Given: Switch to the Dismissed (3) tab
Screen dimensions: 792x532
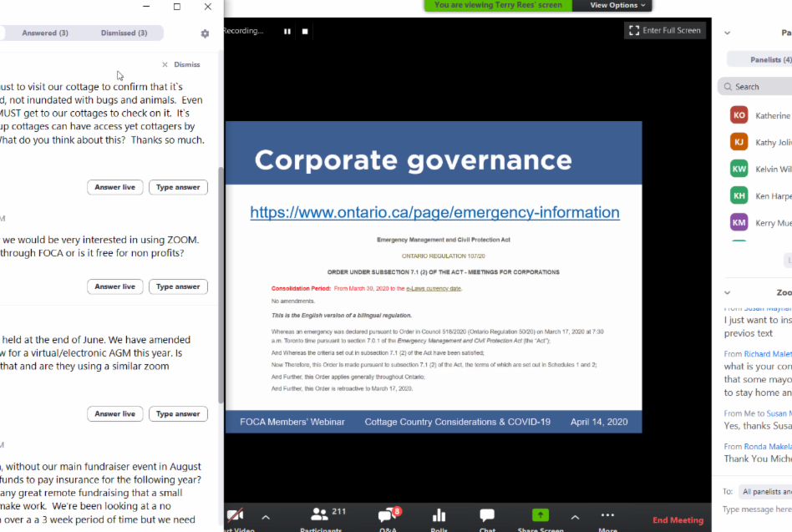Looking at the screenshot, I should [x=124, y=33].
